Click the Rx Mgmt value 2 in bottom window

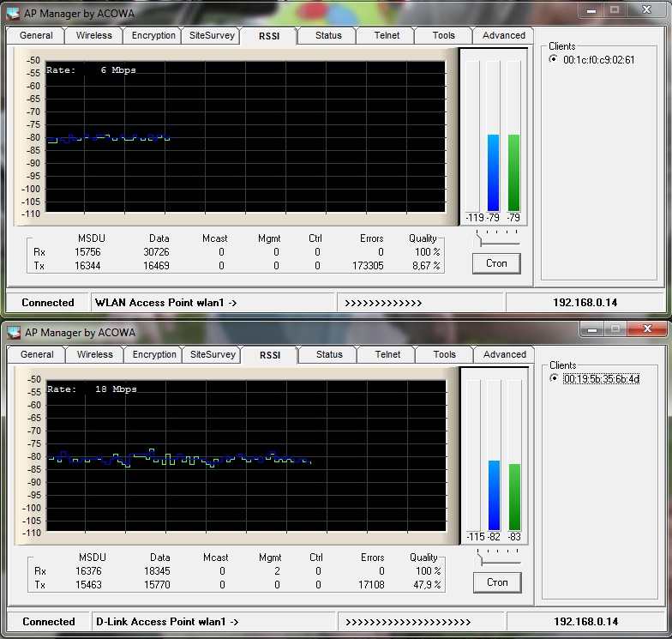pyautogui.click(x=278, y=571)
